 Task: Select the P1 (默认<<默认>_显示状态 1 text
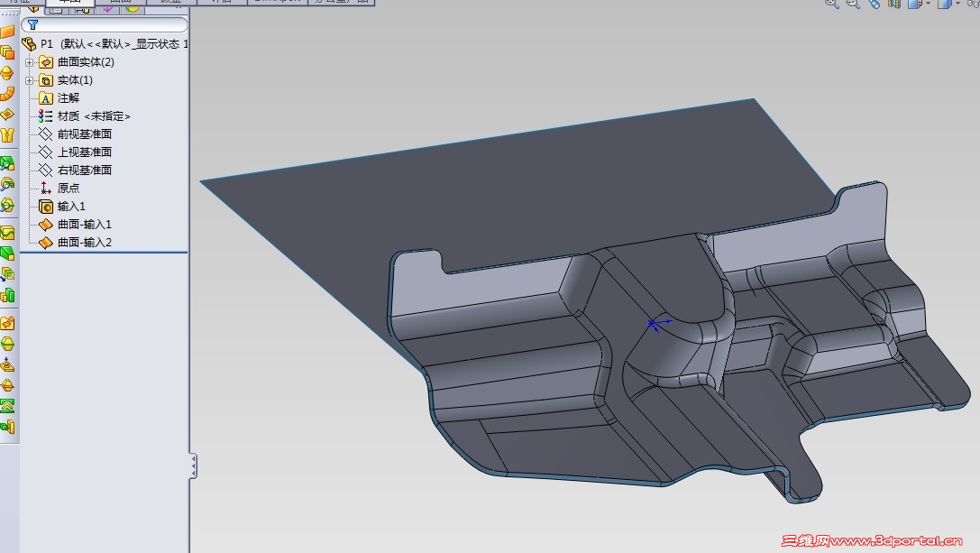click(114, 44)
